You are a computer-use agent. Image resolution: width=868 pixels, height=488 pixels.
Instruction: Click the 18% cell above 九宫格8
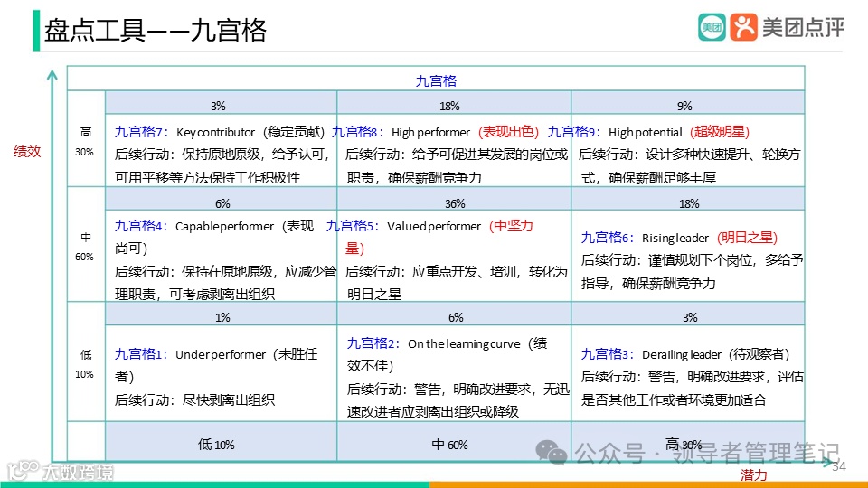coord(454,103)
